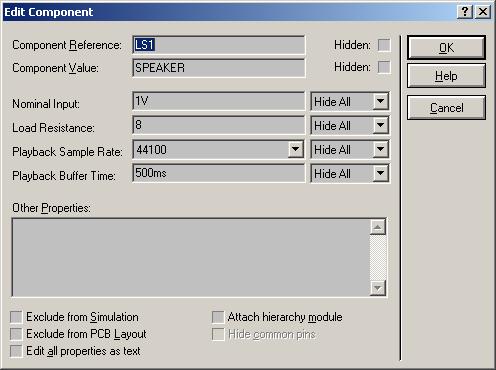Enable Edit all properties as text
This screenshot has height=370, width=496.
(x=16, y=351)
